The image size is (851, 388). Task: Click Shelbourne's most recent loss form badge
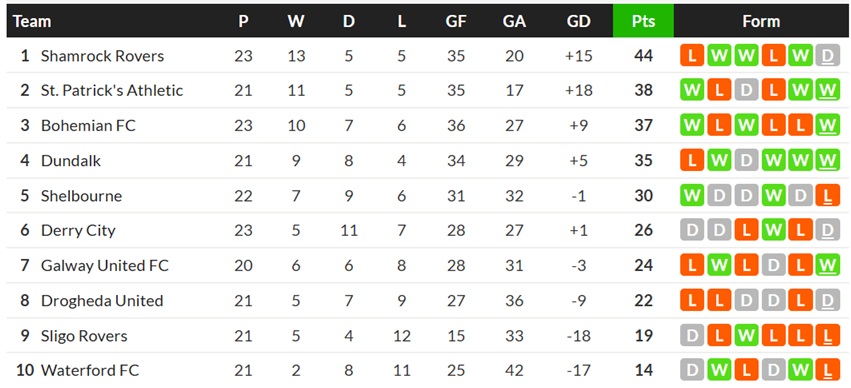pyautogui.click(x=827, y=195)
